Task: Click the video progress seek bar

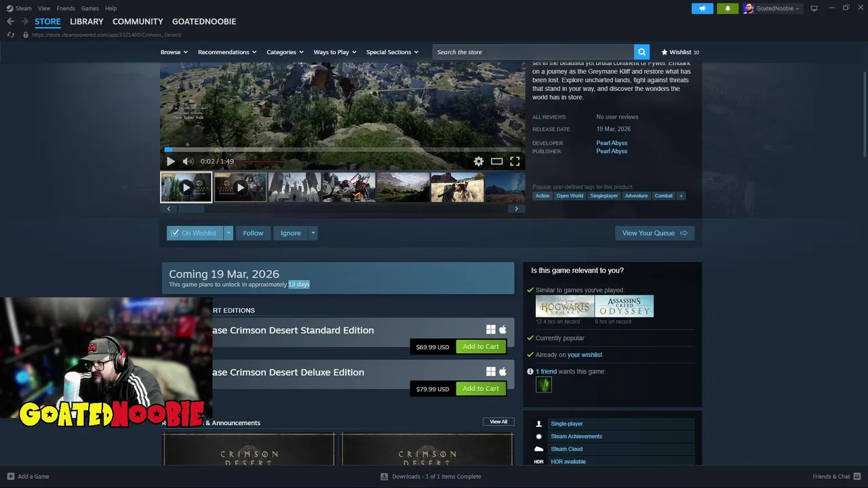Action: pyautogui.click(x=342, y=150)
